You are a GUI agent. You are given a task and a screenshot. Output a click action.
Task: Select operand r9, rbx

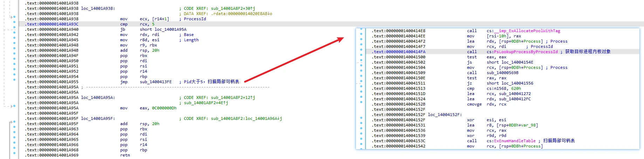[x=149, y=45]
